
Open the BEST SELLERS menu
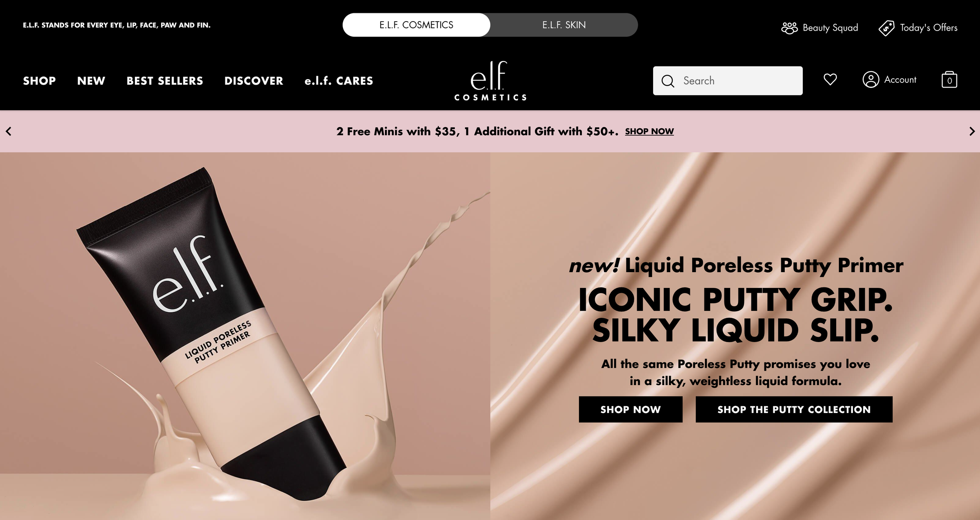pos(165,81)
